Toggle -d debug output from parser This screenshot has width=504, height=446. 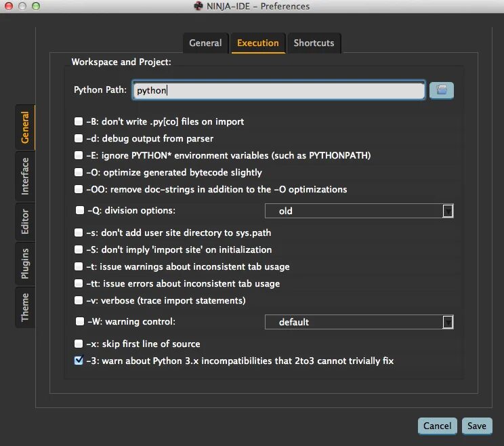coord(79,139)
